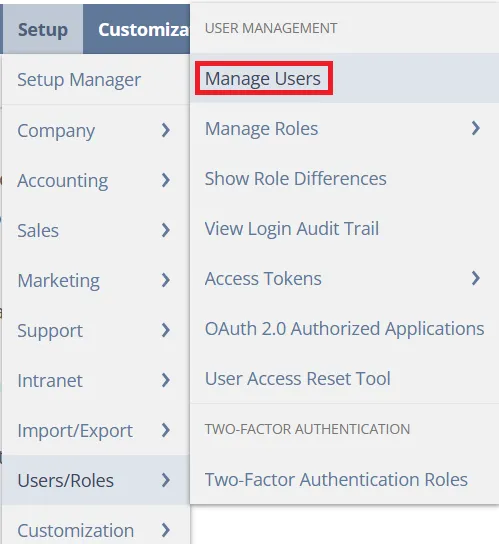Click the Intranet chevron arrow

(x=166, y=380)
